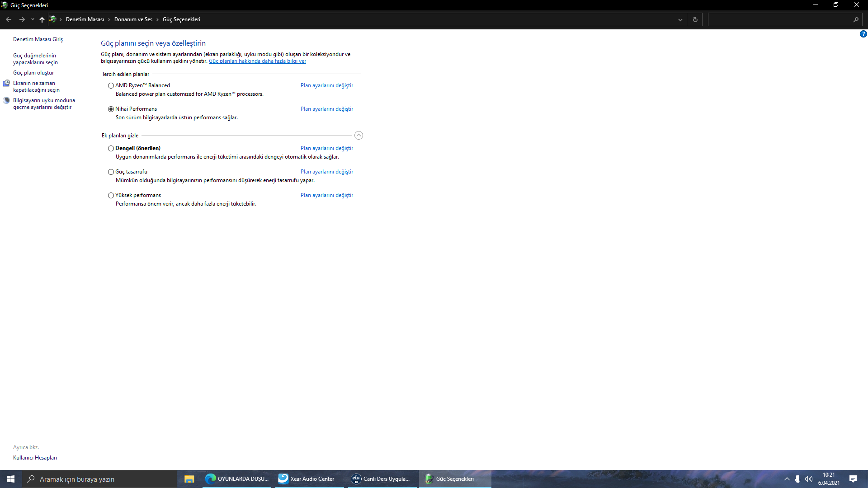
Task: Open the notification center icon
Action: coord(853,479)
